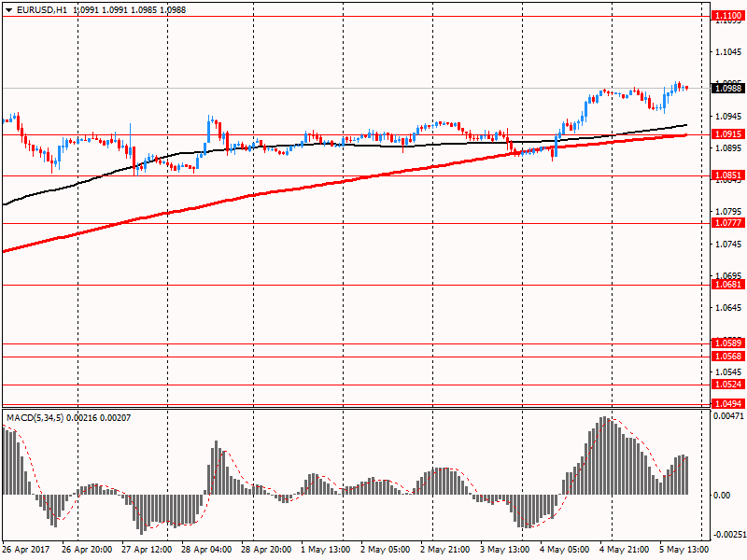This screenshot has width=747, height=560.
Task: Select the current price label 1.0988
Action: click(728, 88)
